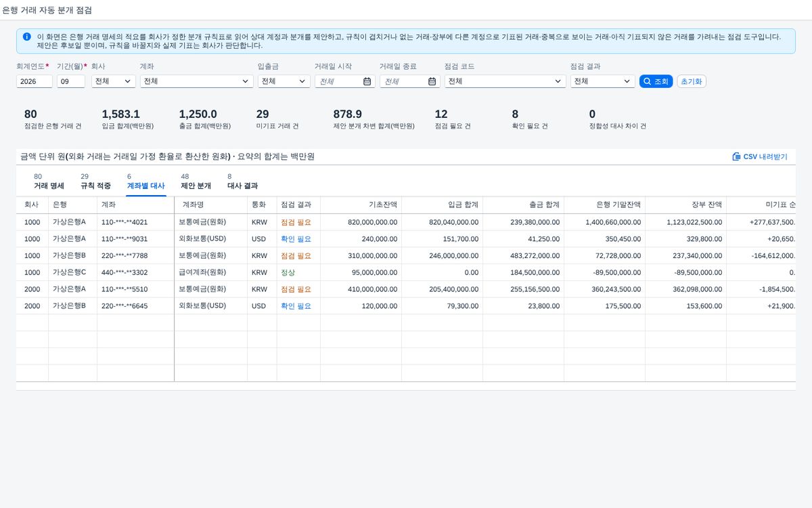Click the 출금 합계 column header
Viewport: 812px width, 508px height.
tap(523, 205)
